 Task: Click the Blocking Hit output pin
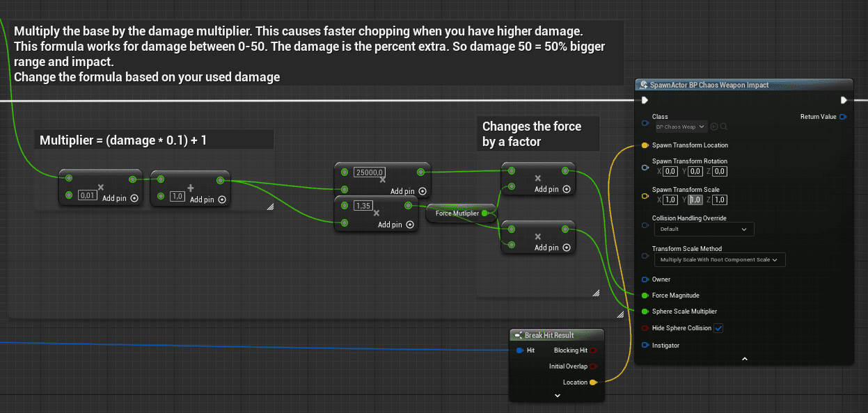pyautogui.click(x=594, y=350)
